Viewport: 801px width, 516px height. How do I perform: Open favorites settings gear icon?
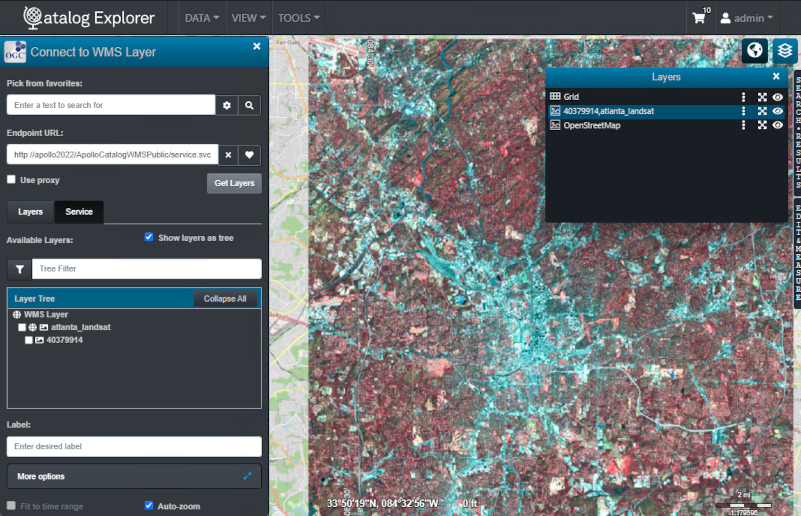point(227,105)
